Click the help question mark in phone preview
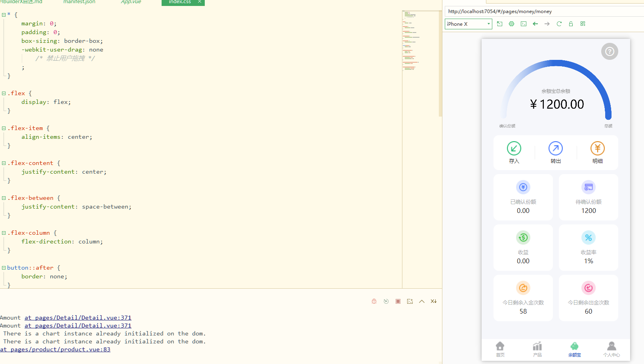This screenshot has height=364, width=644. pos(610,52)
